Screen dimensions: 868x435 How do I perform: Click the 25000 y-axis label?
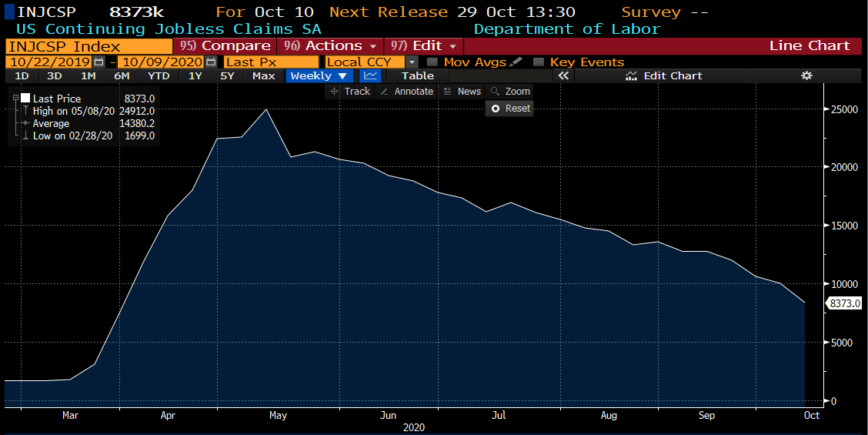[x=843, y=109]
